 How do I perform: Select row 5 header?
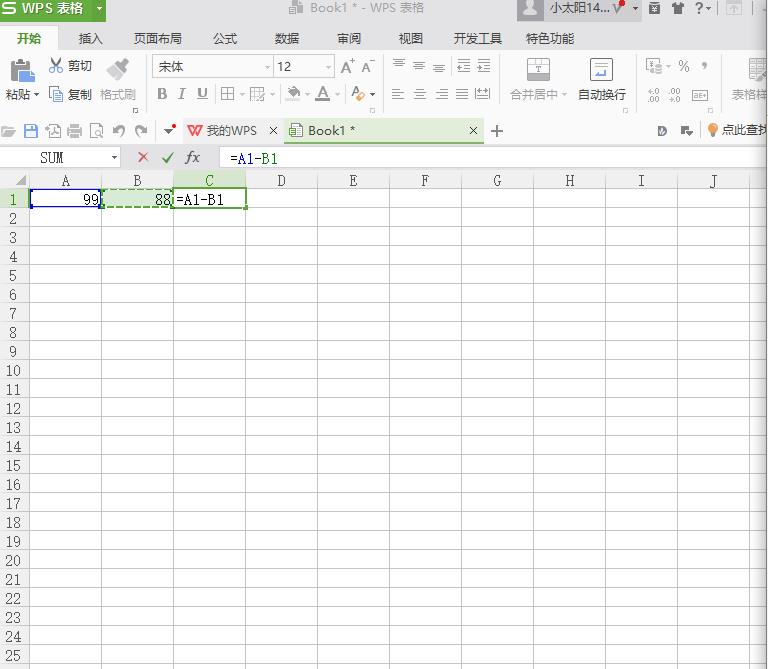tap(14, 276)
